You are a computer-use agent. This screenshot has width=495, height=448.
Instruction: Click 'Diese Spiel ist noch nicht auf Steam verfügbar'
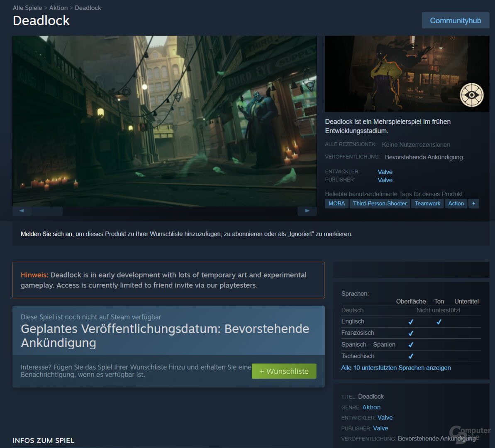[91, 317]
